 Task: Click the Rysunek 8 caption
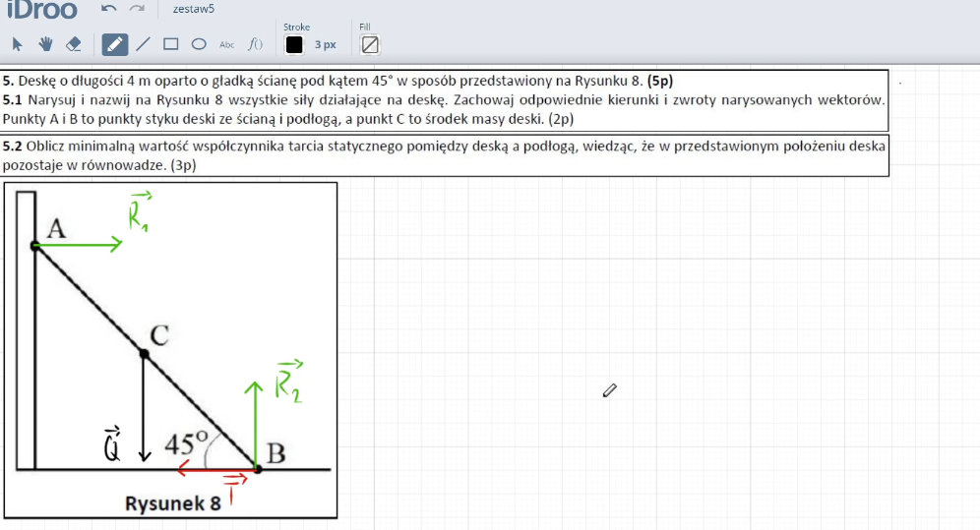point(173,503)
